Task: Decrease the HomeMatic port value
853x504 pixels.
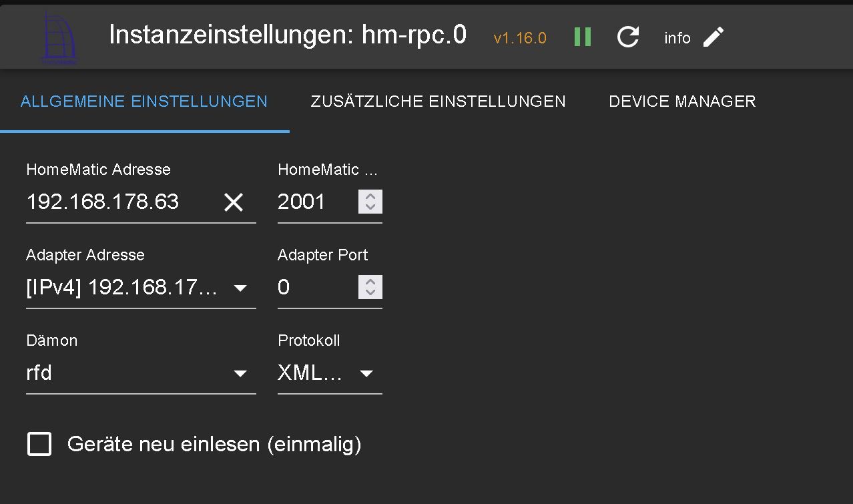Action: 370,208
